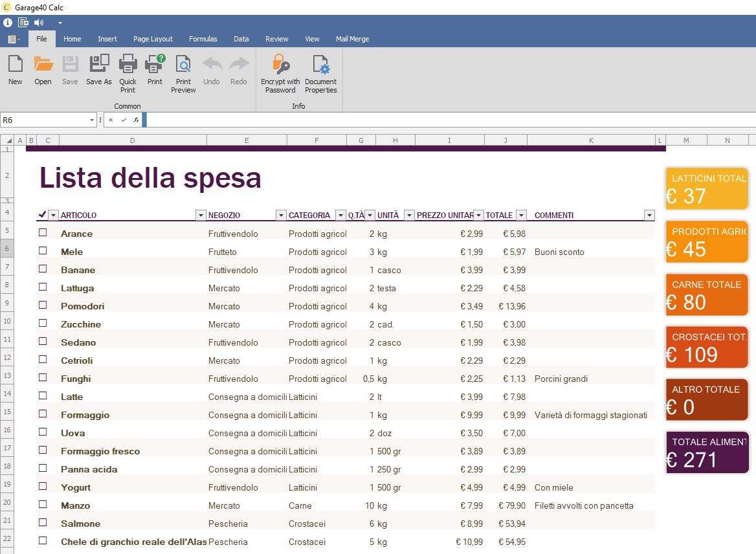756x554 pixels.
Task: Mark Lattuga as bought
Action: click(x=43, y=287)
